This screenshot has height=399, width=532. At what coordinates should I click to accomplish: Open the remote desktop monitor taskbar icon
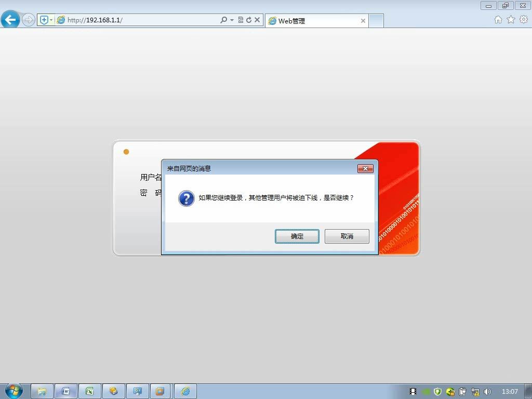click(x=137, y=392)
